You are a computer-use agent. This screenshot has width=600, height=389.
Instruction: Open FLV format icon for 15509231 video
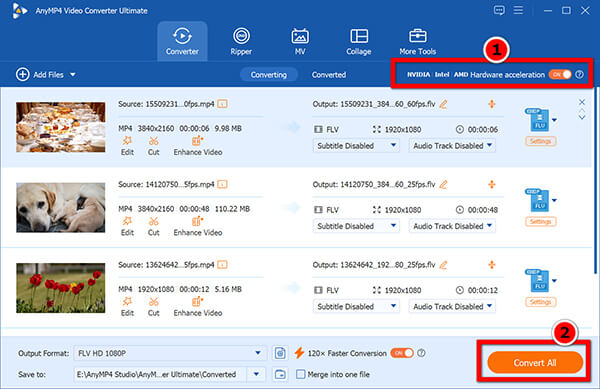(537, 119)
